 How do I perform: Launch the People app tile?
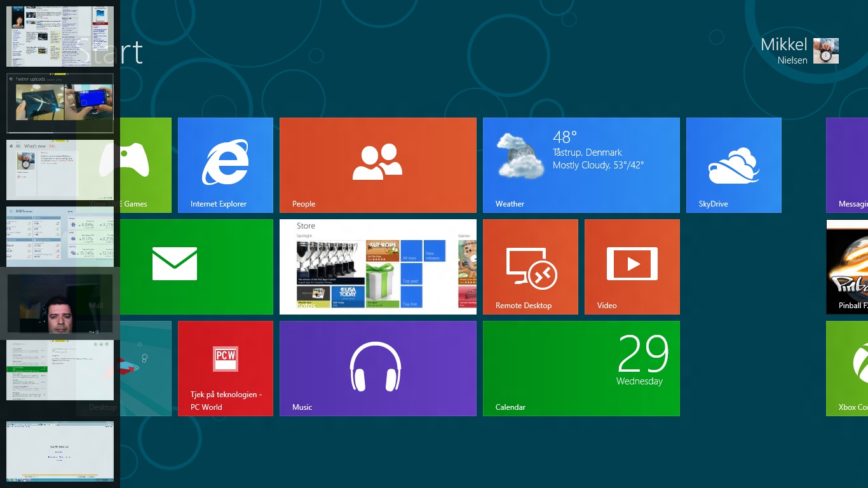(x=378, y=165)
